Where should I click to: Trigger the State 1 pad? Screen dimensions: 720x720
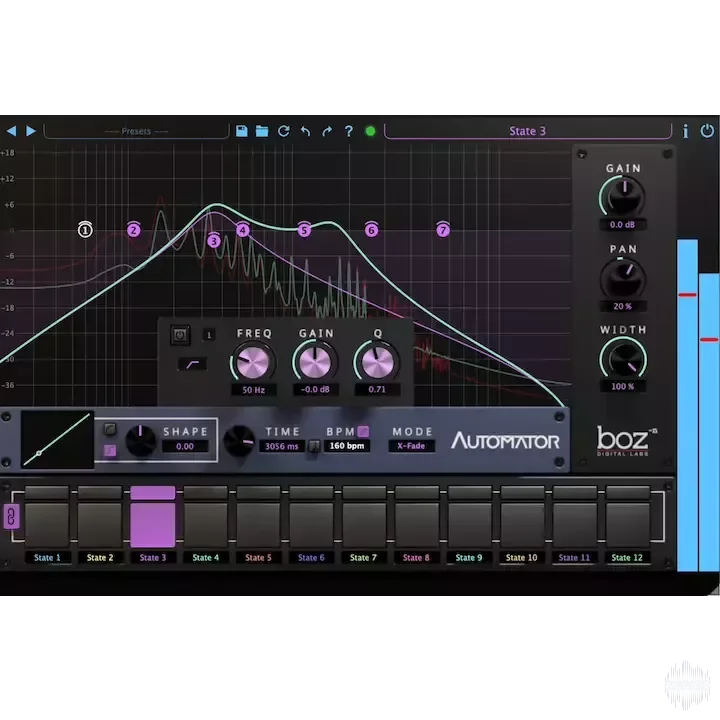[47, 525]
